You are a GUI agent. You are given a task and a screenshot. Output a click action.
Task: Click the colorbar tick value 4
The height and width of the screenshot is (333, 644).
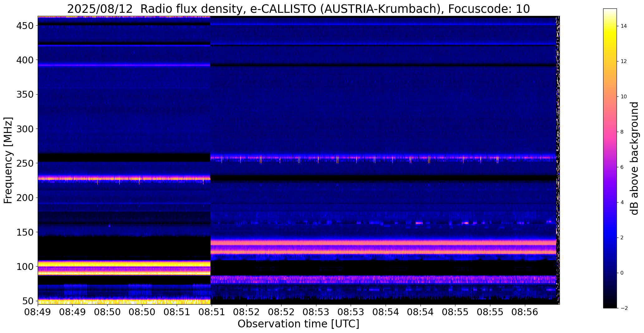pyautogui.click(x=622, y=203)
